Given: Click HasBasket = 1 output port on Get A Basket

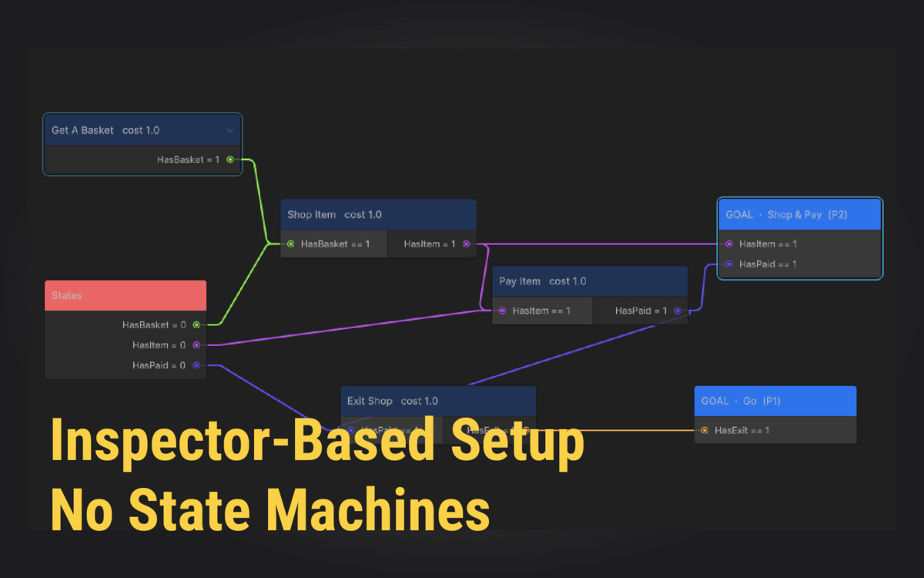Looking at the screenshot, I should coord(230,160).
